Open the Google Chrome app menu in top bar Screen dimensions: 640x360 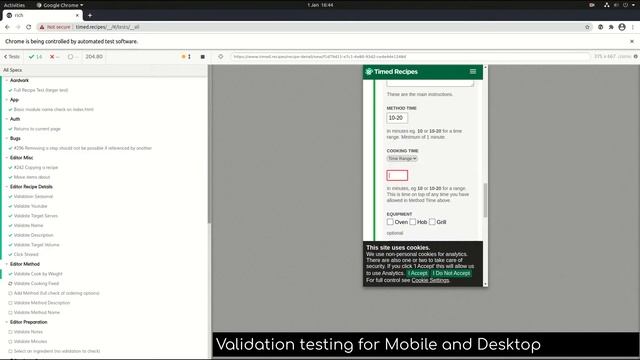(60, 5)
